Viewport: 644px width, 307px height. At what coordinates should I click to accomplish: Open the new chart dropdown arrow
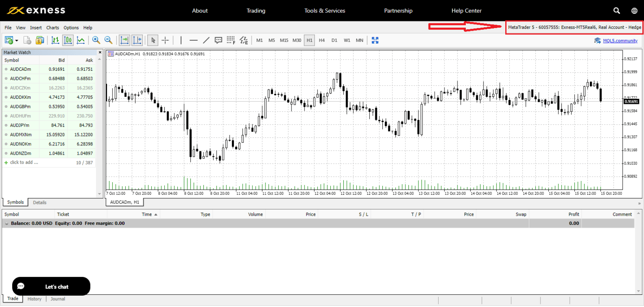point(16,40)
